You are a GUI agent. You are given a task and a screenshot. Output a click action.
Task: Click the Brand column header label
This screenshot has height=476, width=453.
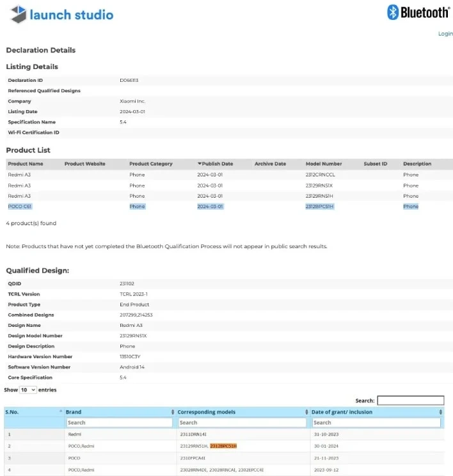(74, 412)
